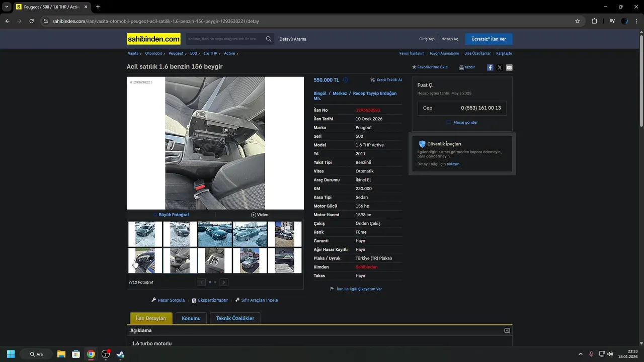Click the Yazdır print link
The width and height of the screenshot is (644, 362).
click(467, 67)
